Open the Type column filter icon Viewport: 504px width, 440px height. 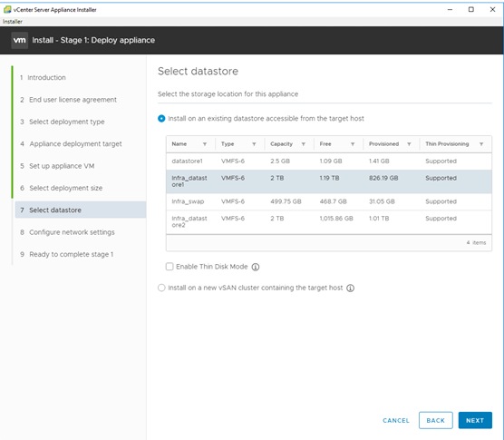pyautogui.click(x=254, y=144)
